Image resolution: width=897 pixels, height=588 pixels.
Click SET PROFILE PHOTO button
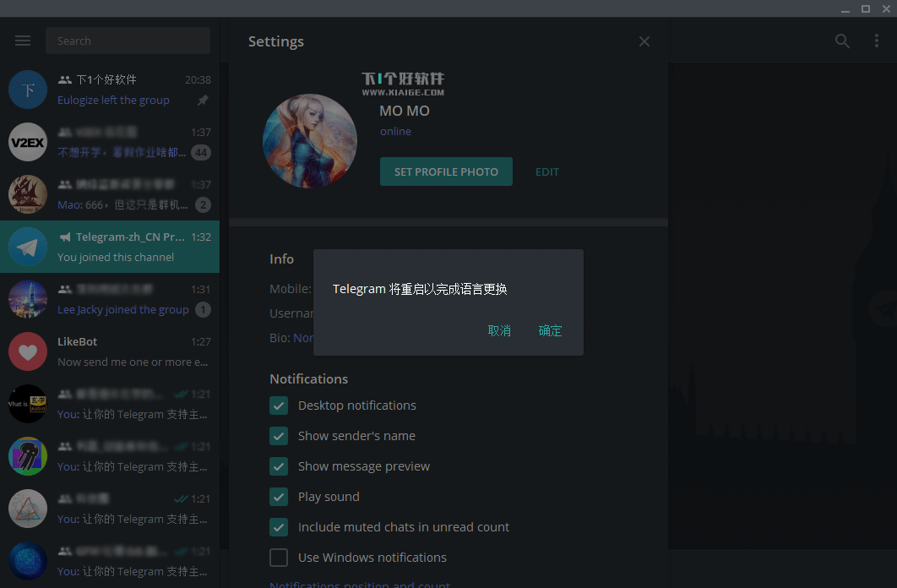(x=446, y=171)
